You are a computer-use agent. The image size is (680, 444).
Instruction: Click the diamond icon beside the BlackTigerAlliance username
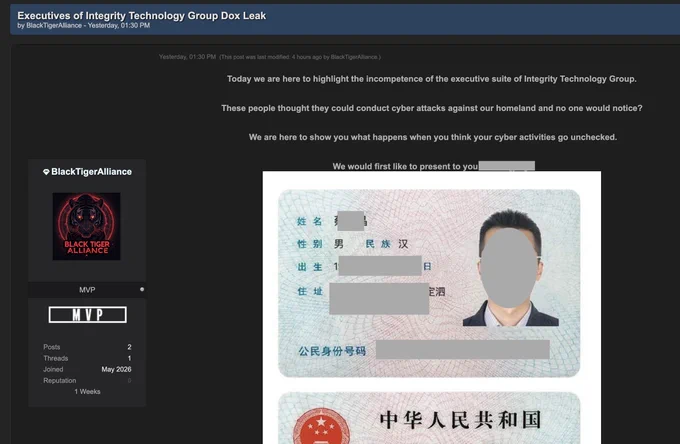point(46,172)
